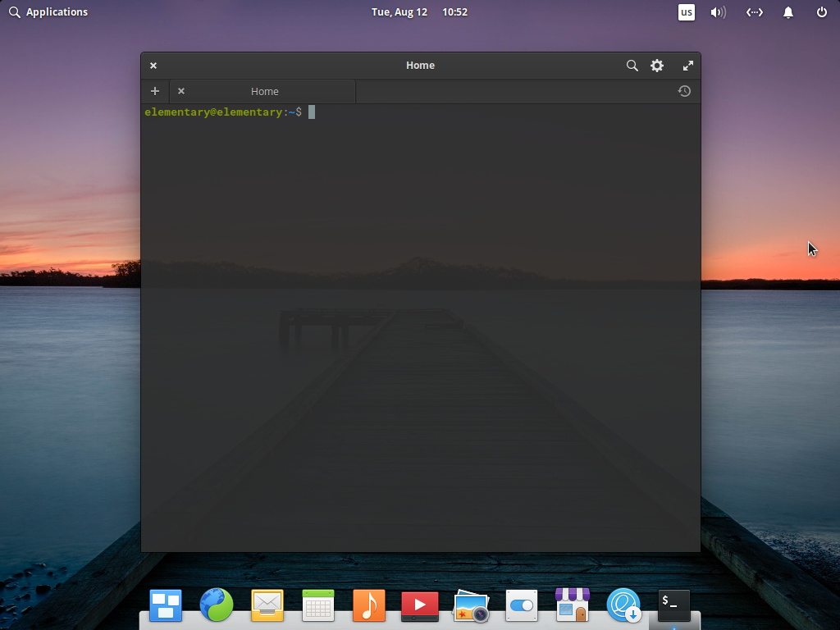This screenshot has width=840, height=630.
Task: Open the Applications menu
Action: 48,12
